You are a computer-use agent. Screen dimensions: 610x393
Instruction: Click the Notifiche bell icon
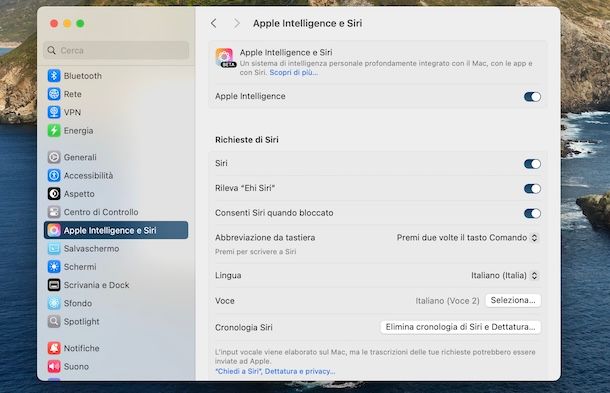tap(54, 348)
